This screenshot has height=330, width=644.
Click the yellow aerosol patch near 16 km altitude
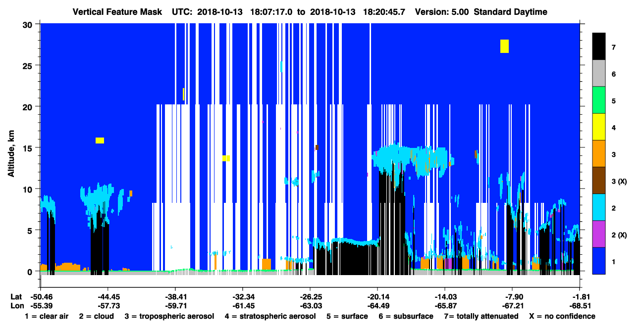click(x=100, y=141)
